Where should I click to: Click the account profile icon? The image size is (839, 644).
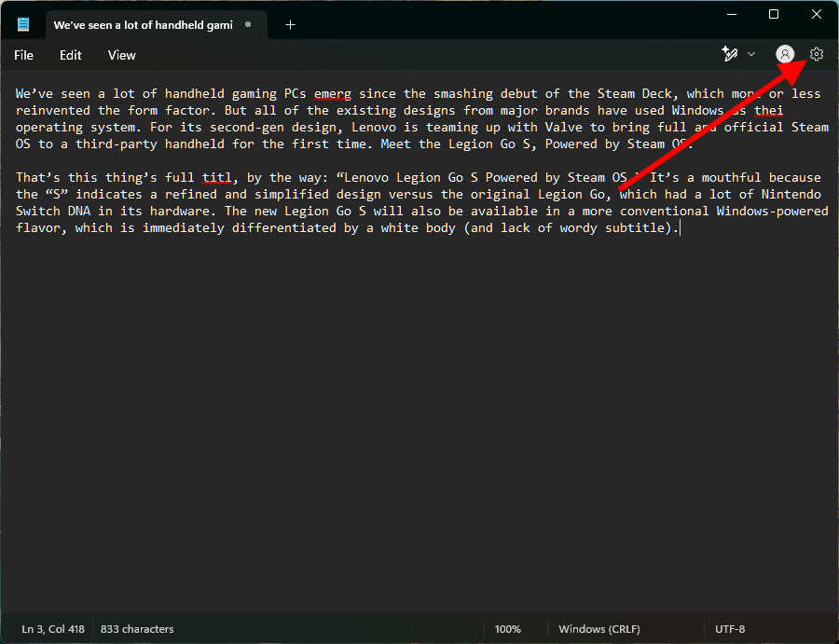click(x=785, y=55)
